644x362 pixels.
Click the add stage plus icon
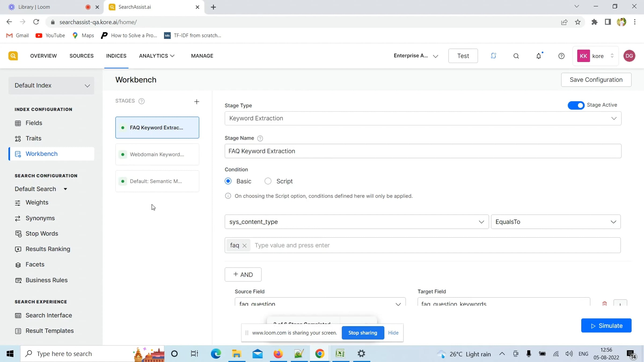click(197, 102)
